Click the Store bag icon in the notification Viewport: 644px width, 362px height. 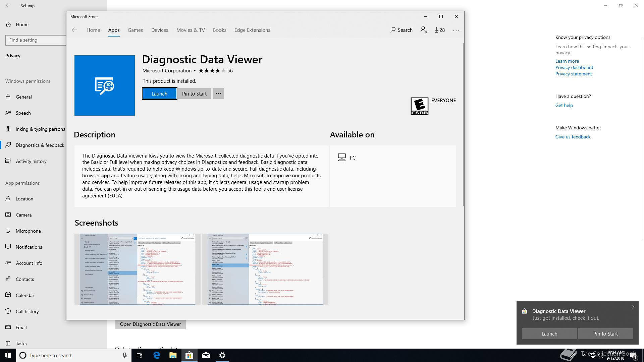pos(525,311)
